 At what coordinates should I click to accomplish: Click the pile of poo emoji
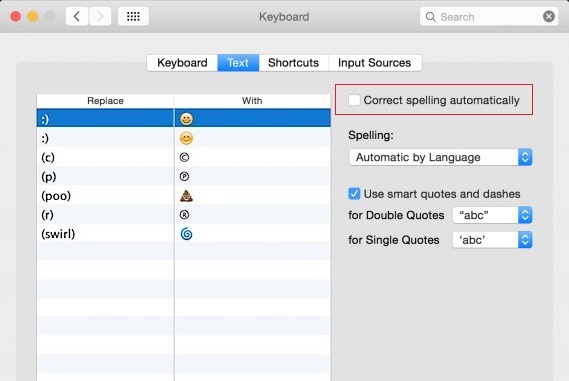187,196
